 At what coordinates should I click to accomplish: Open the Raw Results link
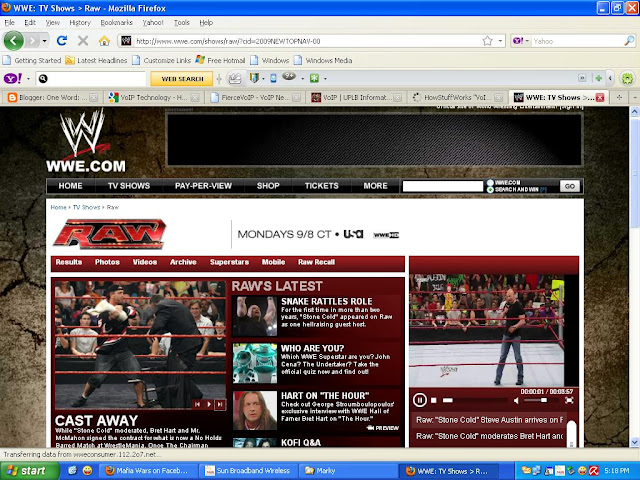tap(69, 262)
